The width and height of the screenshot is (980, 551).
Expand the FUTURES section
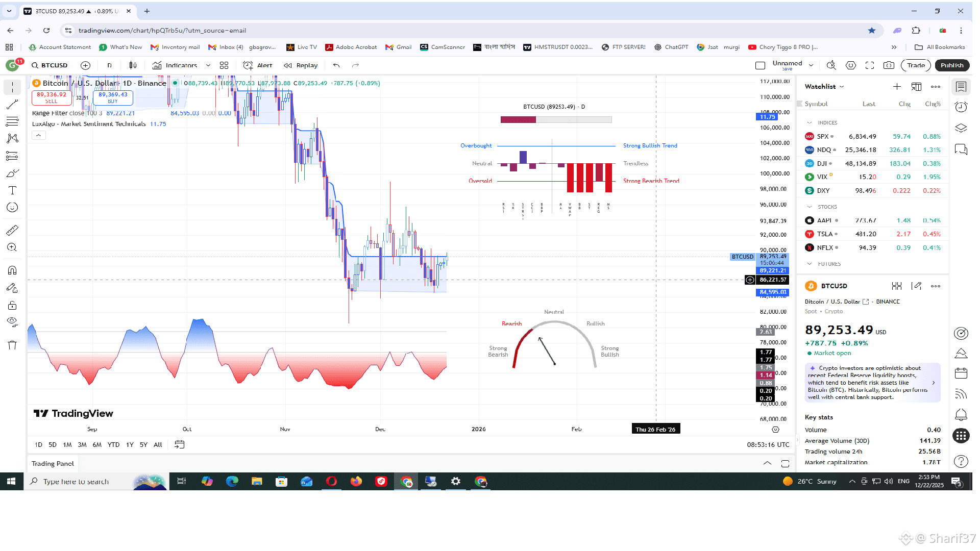(x=810, y=264)
